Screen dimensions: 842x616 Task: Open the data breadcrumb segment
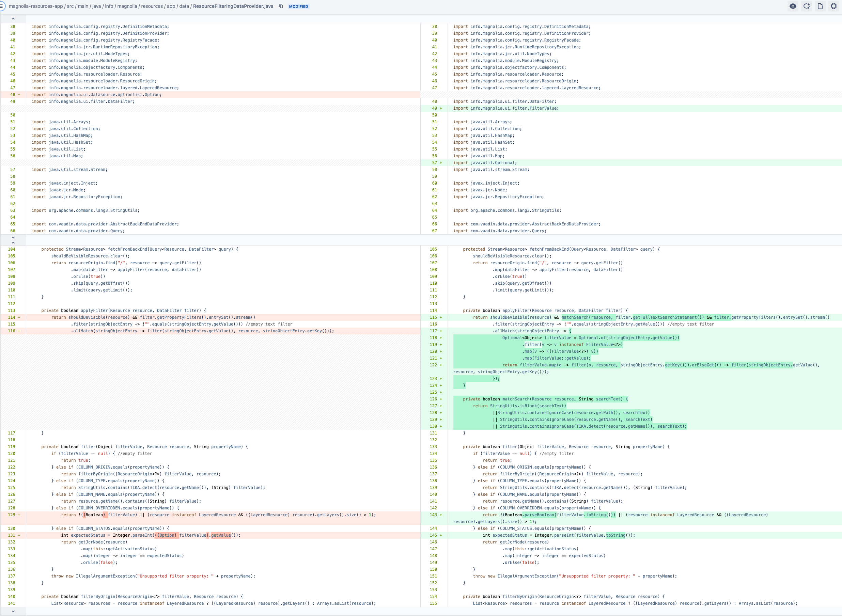[184, 6]
